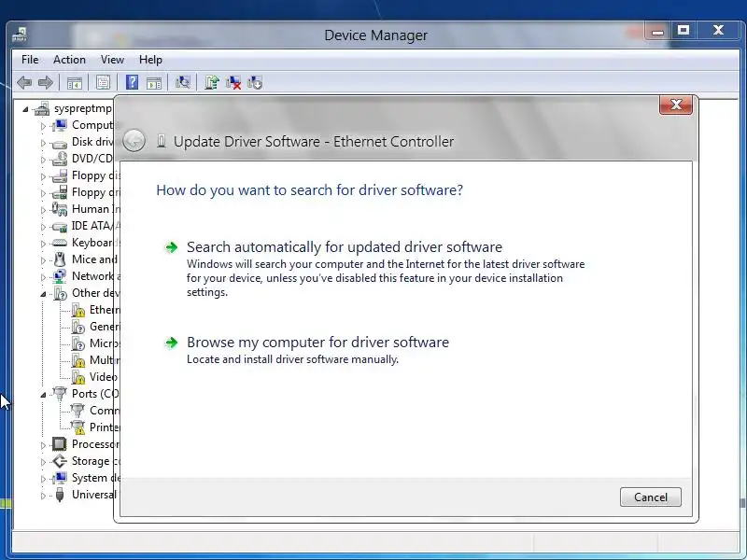This screenshot has width=747, height=560.
Task: Select the Other devices category icon
Action: click(60, 293)
